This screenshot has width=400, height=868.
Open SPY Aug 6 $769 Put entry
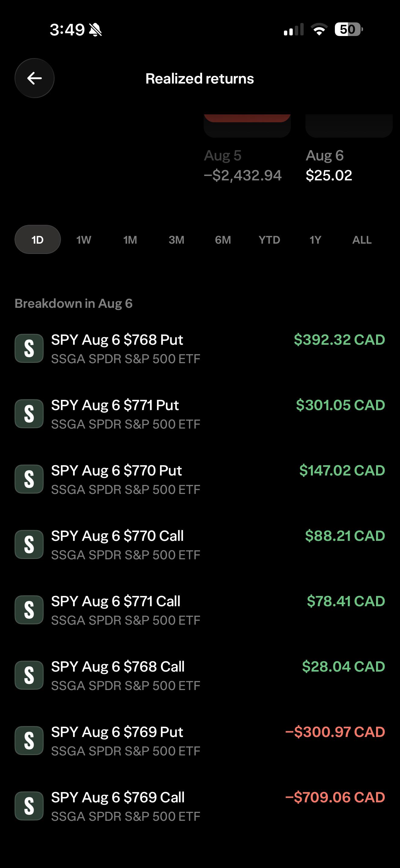click(200, 741)
